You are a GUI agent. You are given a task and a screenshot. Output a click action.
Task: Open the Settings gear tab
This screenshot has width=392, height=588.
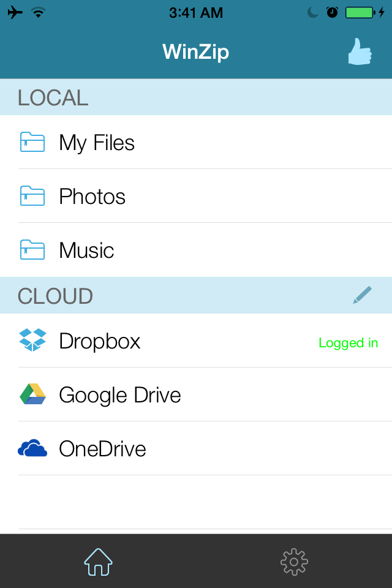coord(294,562)
